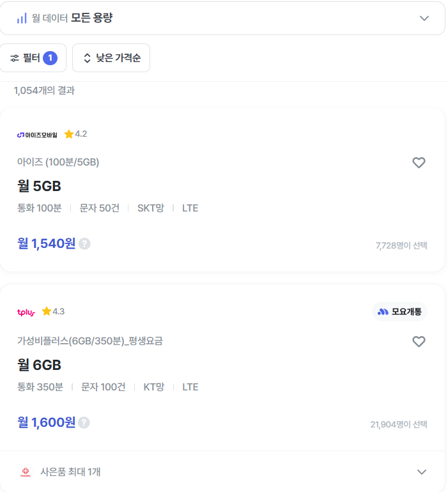Favorite the 가성비플러스 6GB plan heart
The height and width of the screenshot is (492, 448).
[x=419, y=342]
